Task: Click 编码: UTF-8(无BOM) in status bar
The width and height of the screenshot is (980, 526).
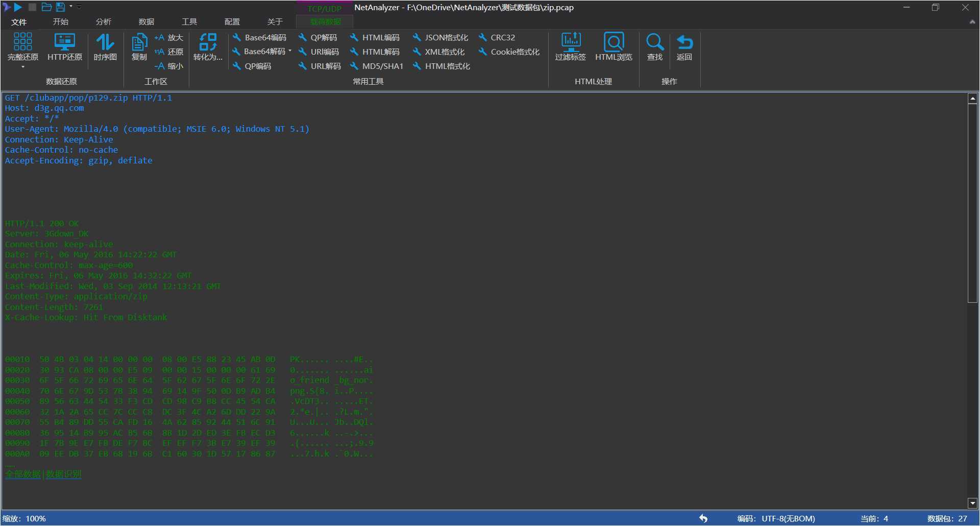Action: 776,518
